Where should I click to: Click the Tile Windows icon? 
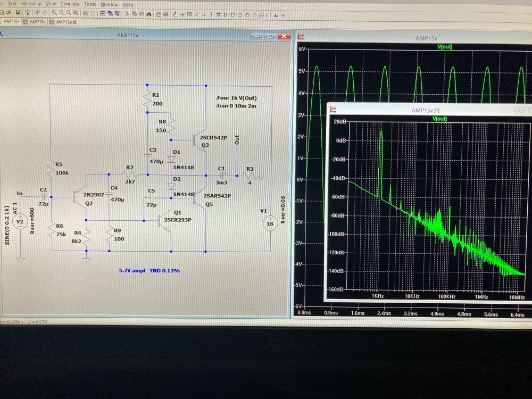[x=102, y=13]
